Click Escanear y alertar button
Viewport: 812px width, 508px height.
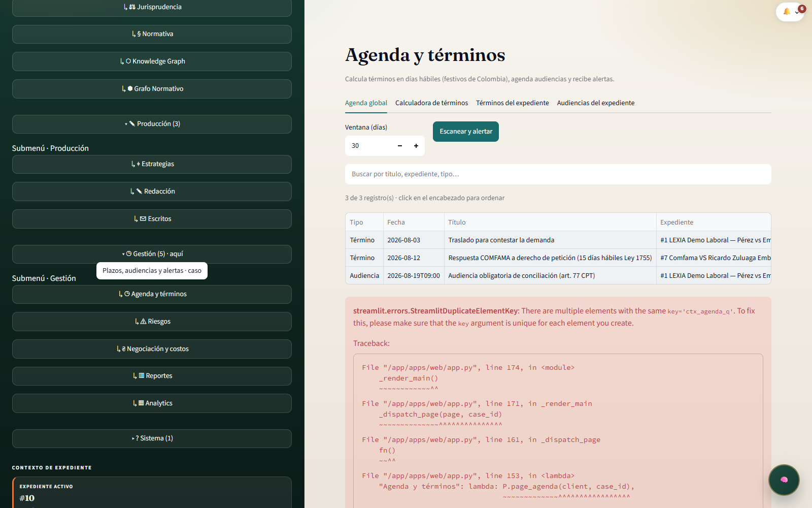pyautogui.click(x=465, y=132)
